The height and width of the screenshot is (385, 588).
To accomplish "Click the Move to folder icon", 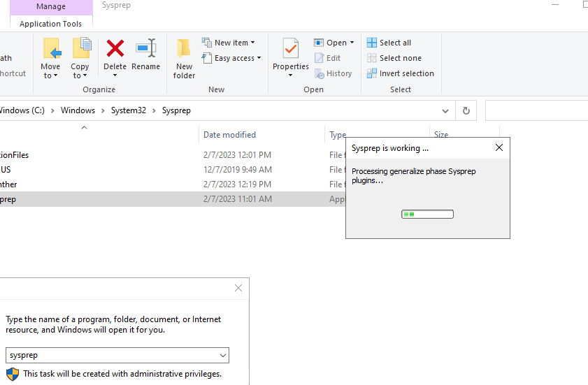I will 52,48.
